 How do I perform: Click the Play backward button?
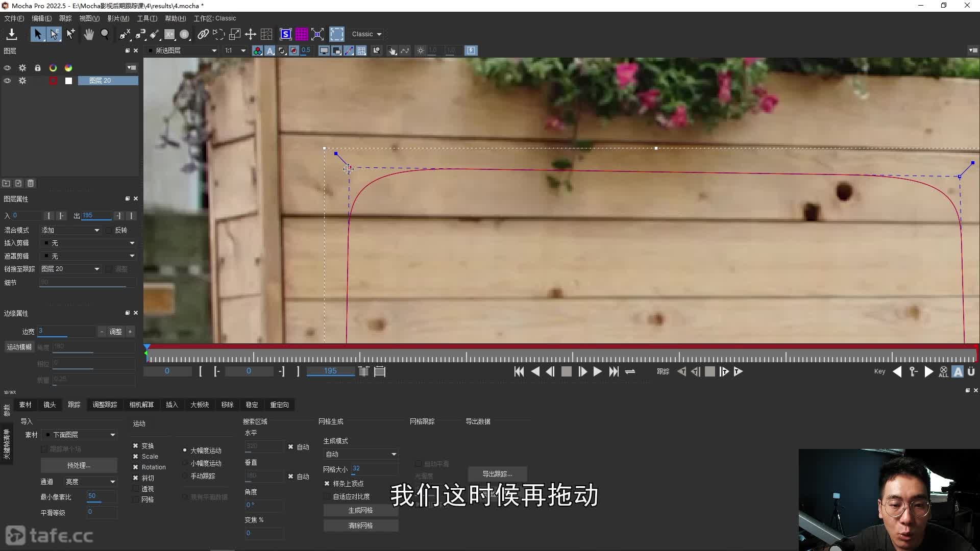(535, 372)
